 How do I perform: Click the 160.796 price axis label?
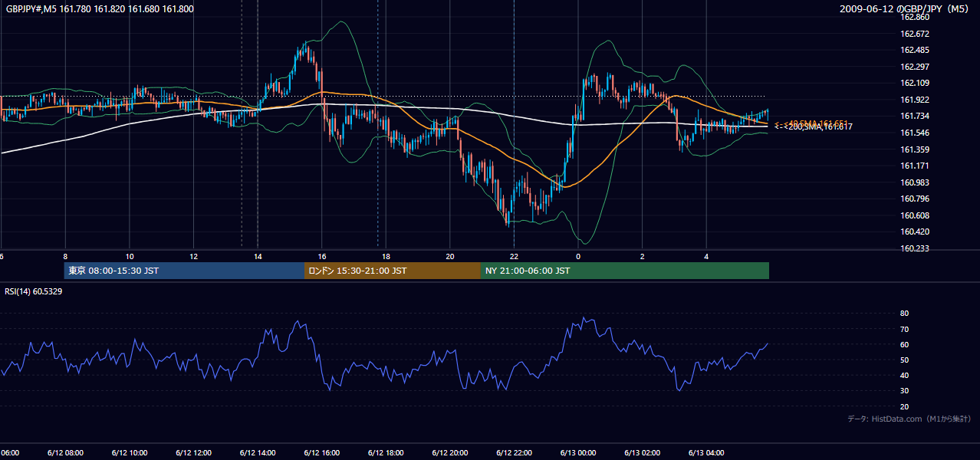point(914,199)
